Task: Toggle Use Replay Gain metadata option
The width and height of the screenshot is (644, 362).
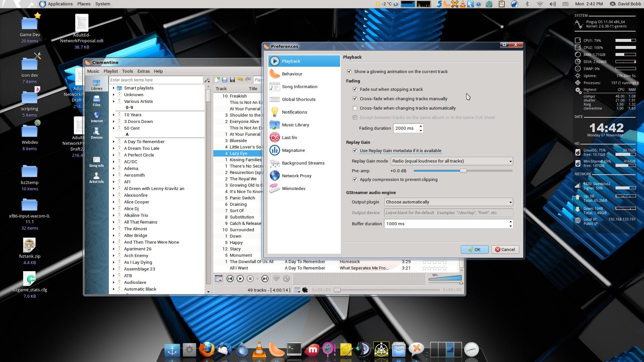Action: (x=355, y=150)
